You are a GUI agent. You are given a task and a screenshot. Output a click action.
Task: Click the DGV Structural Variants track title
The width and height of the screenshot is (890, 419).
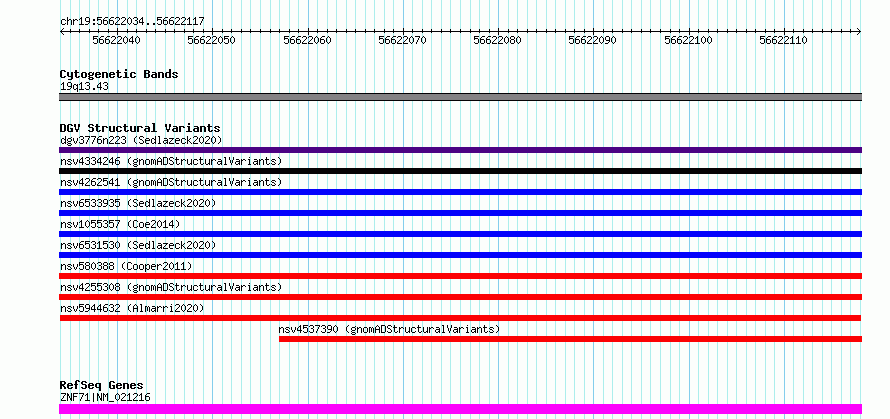pyautogui.click(x=140, y=128)
